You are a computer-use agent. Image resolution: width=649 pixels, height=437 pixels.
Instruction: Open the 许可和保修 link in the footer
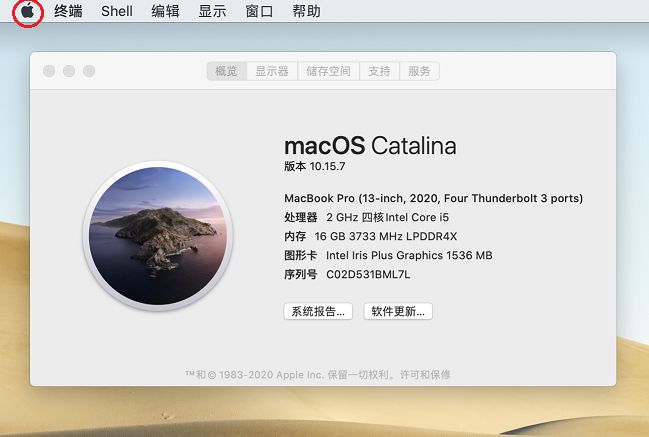point(425,375)
